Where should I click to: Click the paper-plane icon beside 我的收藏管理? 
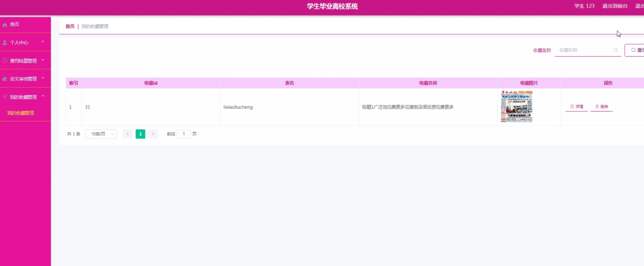tap(5, 97)
